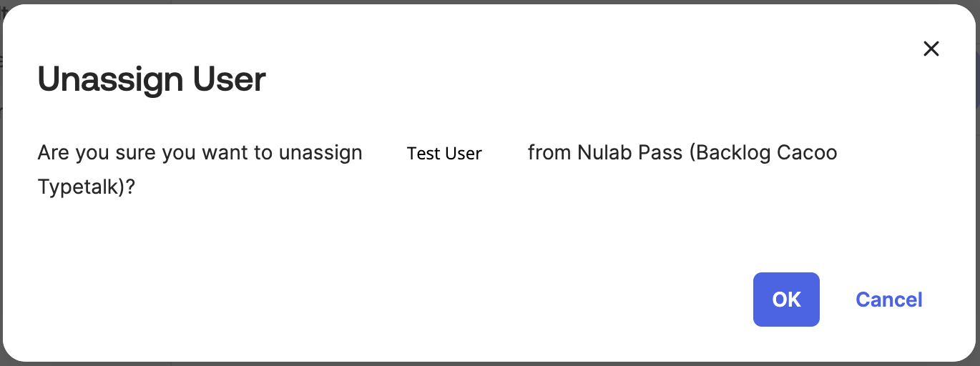Confirm unassignment with the OK button
Screen dimensions: 980x366
(786, 300)
